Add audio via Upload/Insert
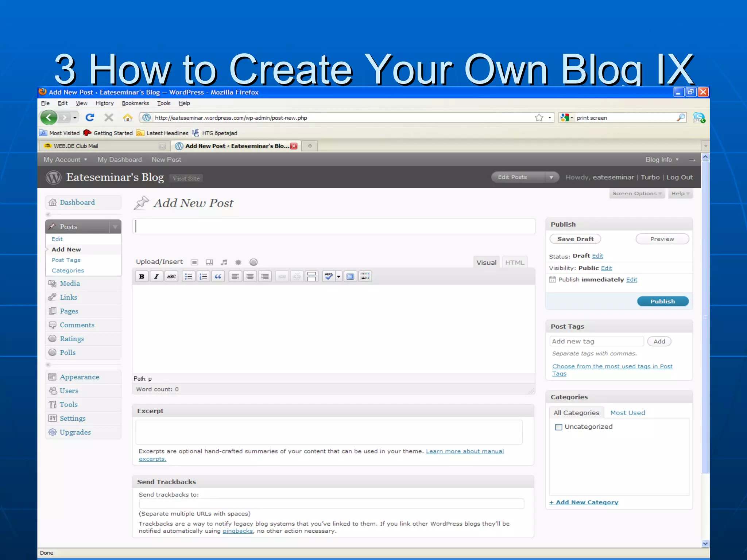Screen dimensions: 747x560 [x=224, y=262]
